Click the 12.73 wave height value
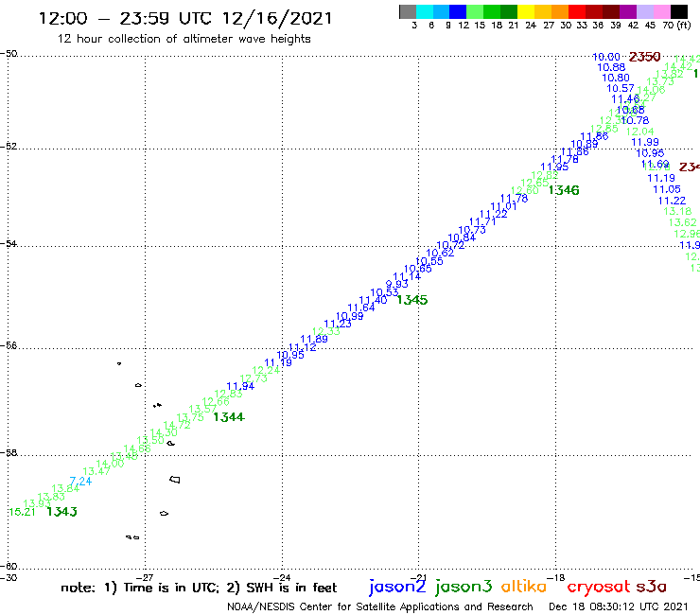The image size is (700, 615). pos(254,378)
